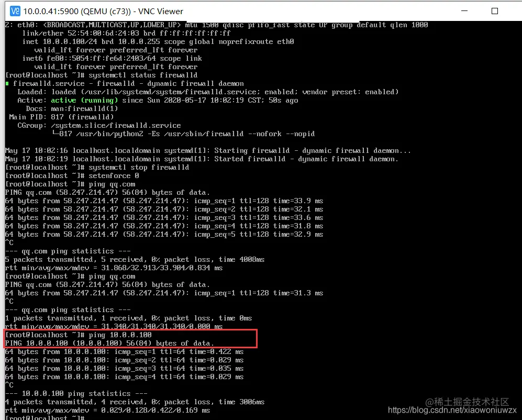
Task: Click the window title '10.0.0.41:5900 (QEMU (c73)) - VNC Viewer'
Action: tap(103, 12)
